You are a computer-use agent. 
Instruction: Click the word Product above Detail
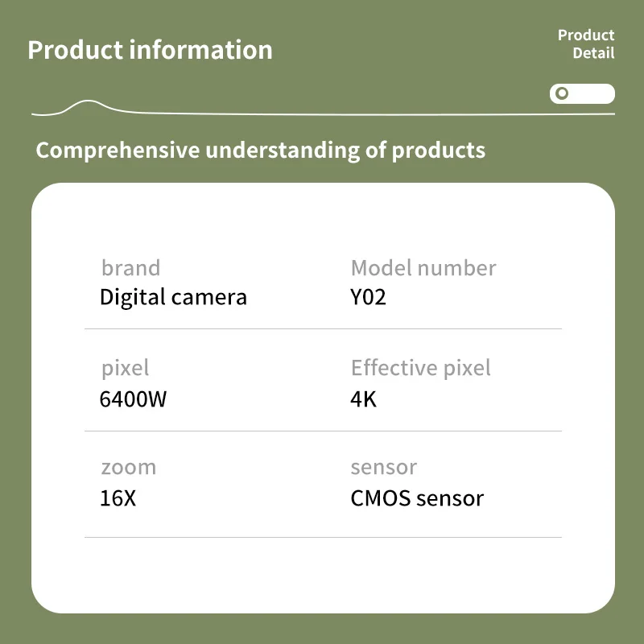586,35
